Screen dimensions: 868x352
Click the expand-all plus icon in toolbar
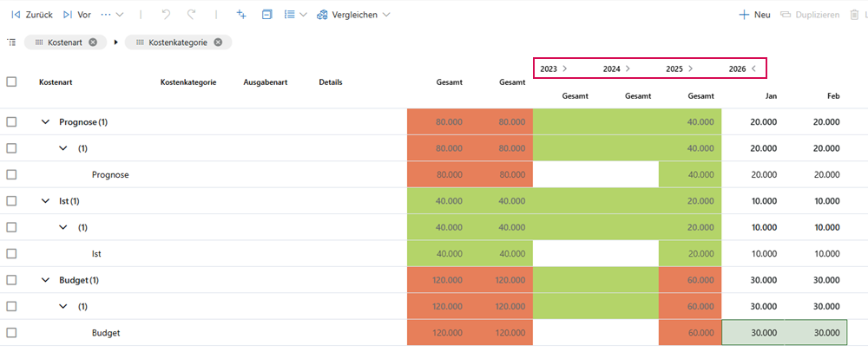pos(242,15)
